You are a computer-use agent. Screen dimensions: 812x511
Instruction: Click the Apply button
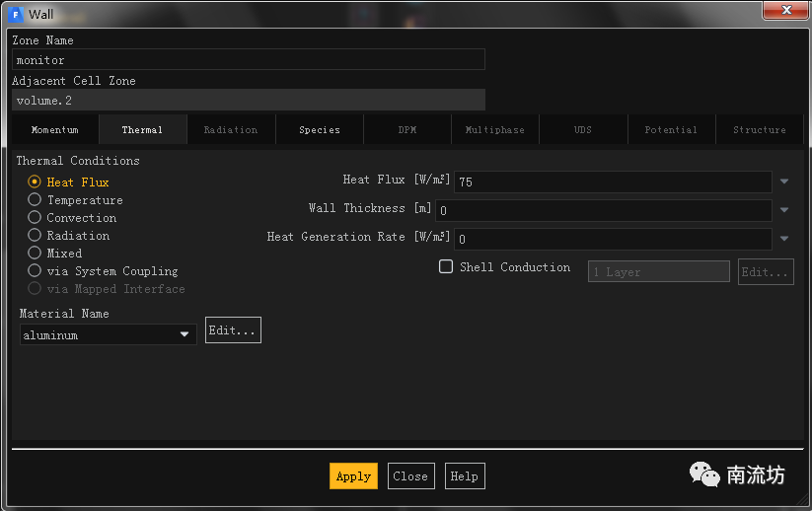click(353, 476)
